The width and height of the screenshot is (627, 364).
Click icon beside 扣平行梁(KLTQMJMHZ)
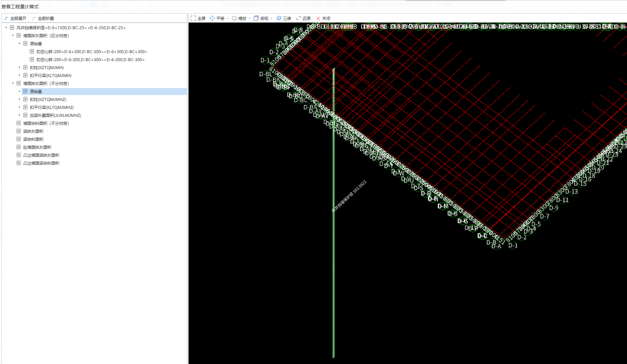[25, 107]
